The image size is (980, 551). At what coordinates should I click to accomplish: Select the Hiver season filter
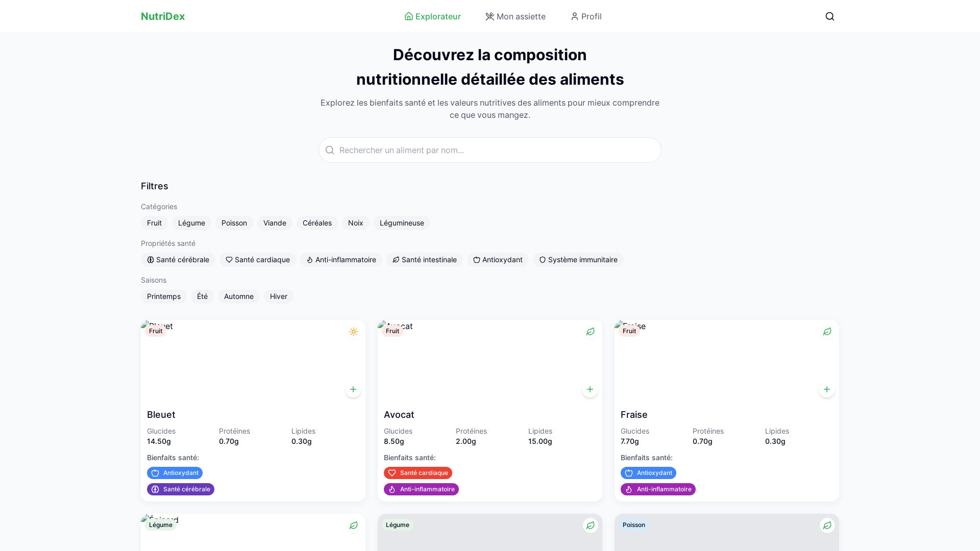click(279, 296)
